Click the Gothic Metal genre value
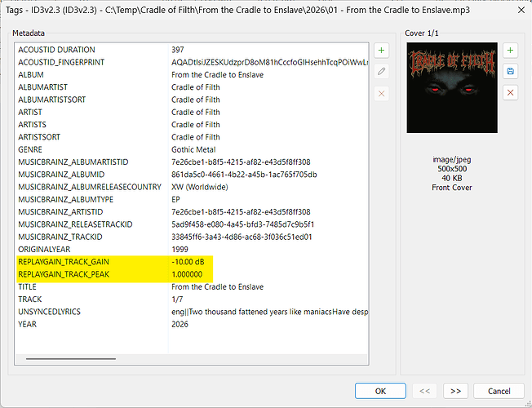 [193, 149]
